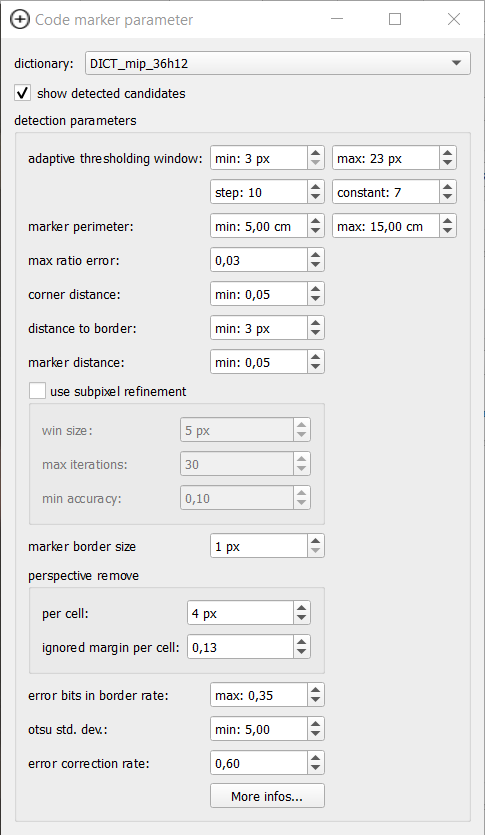
Task: Click the disabled max iterations 30 field
Action: 237,464
